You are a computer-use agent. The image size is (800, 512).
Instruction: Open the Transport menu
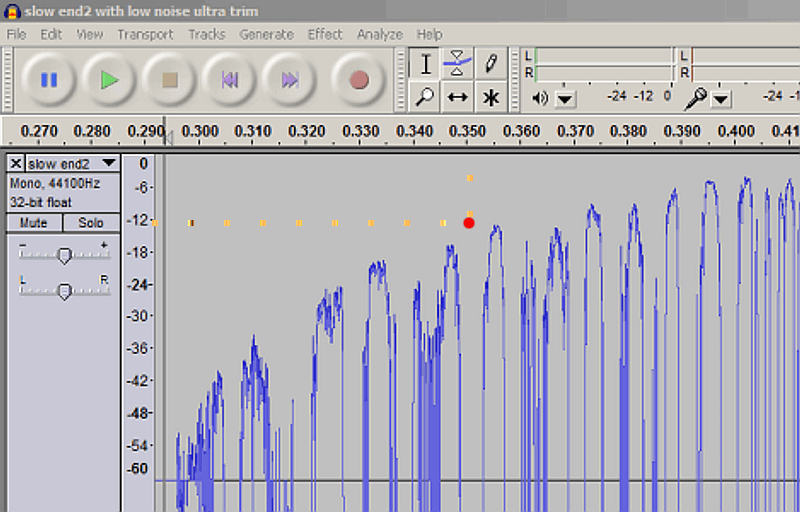(x=145, y=35)
